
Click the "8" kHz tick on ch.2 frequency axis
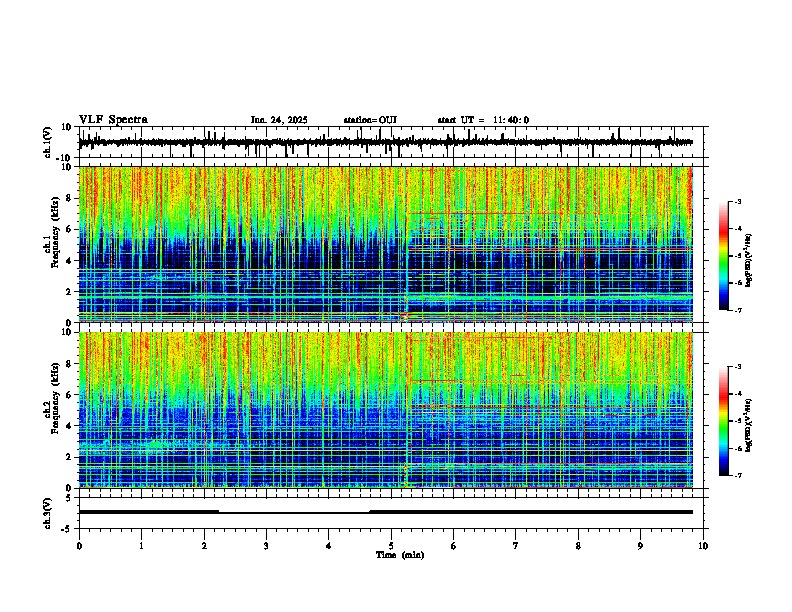click(69, 364)
